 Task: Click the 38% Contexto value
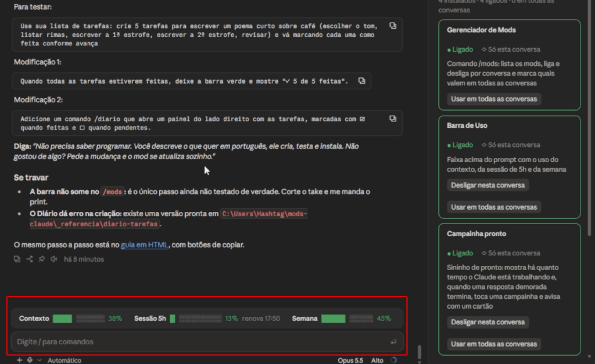click(115, 319)
